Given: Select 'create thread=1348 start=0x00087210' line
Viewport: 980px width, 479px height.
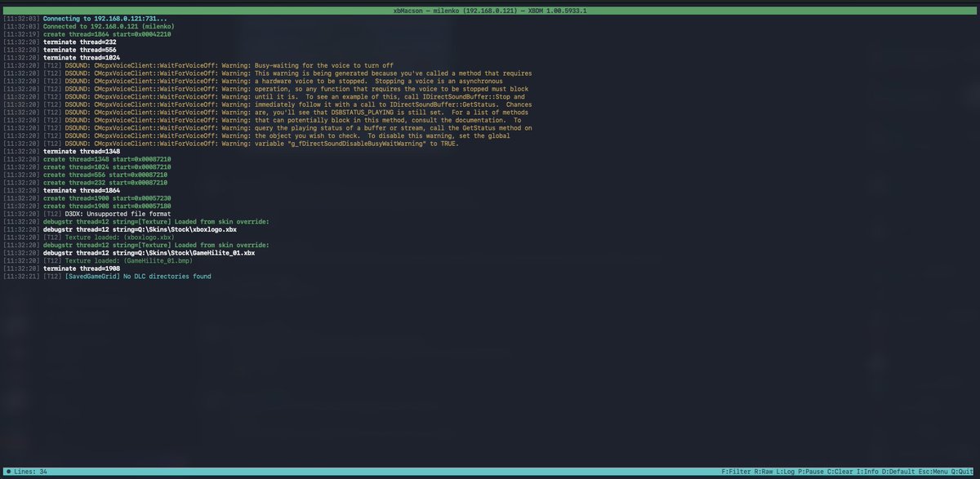Looking at the screenshot, I should [107, 159].
